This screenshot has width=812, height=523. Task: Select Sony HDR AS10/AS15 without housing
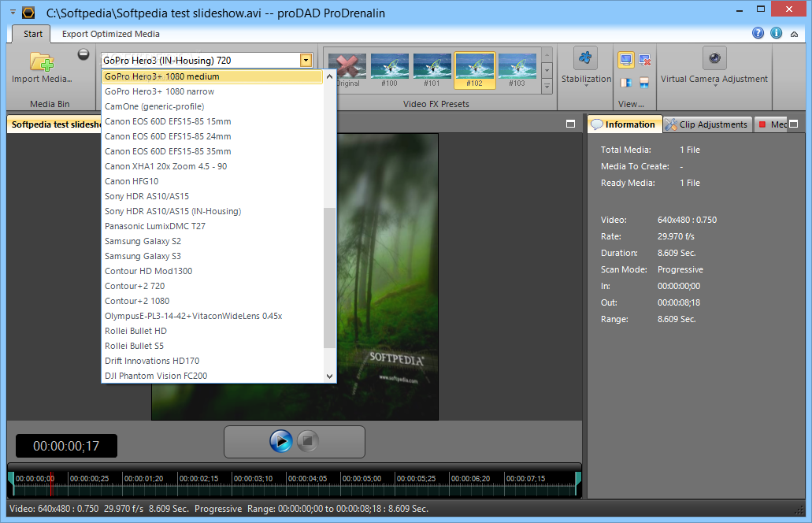point(212,197)
